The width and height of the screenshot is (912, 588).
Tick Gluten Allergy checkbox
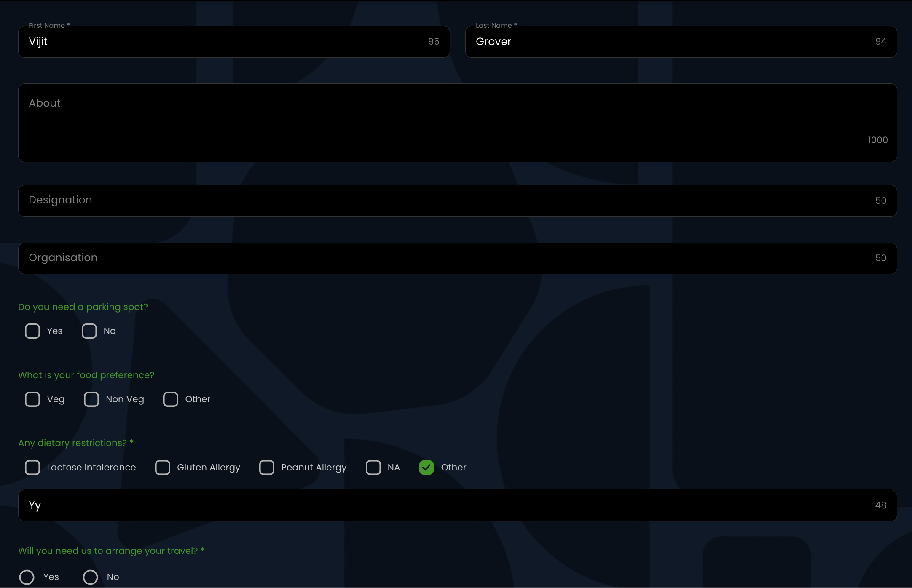pos(163,468)
